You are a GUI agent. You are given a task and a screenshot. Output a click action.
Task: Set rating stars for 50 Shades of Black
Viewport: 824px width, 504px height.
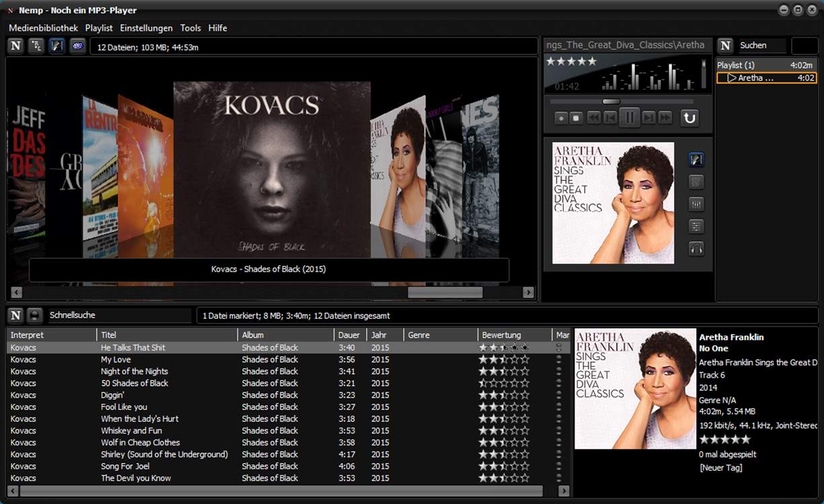504,383
